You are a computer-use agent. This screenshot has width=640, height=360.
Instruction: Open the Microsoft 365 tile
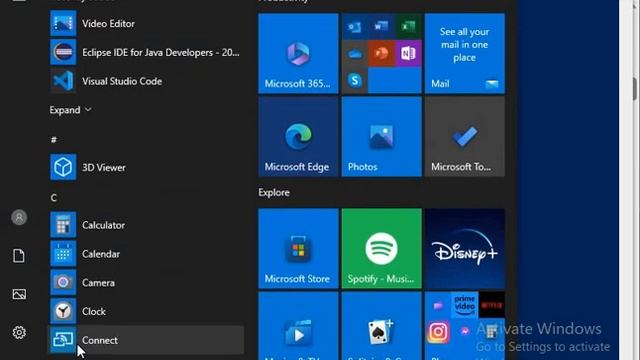click(x=298, y=53)
